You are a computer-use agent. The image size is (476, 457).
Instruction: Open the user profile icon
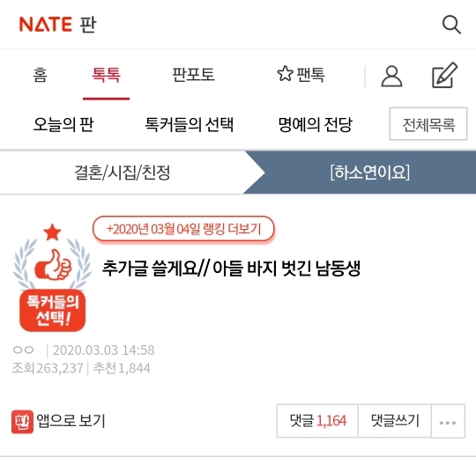(x=391, y=77)
